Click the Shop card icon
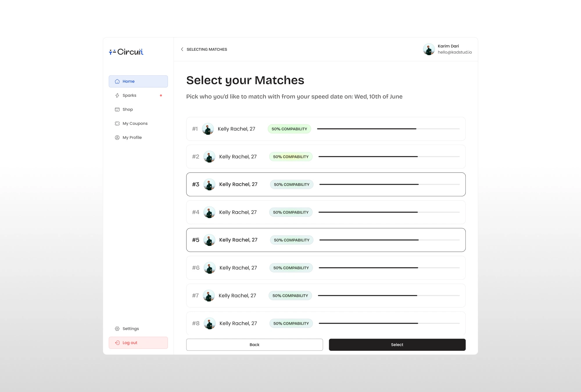 click(x=117, y=109)
